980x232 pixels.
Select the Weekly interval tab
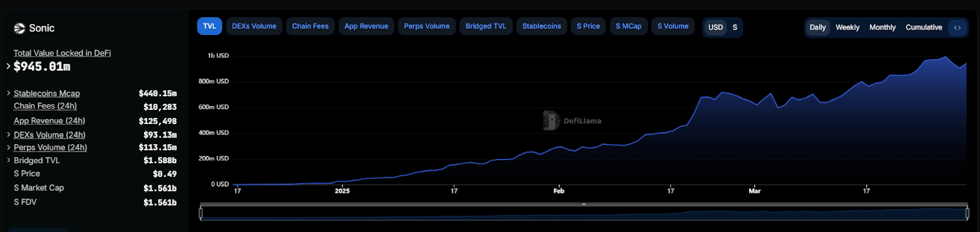tap(848, 28)
